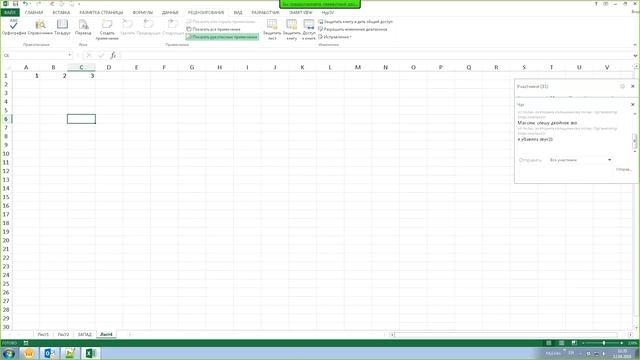640x360 pixels.
Task: Open sheet tab Лист1
Action: point(43,335)
